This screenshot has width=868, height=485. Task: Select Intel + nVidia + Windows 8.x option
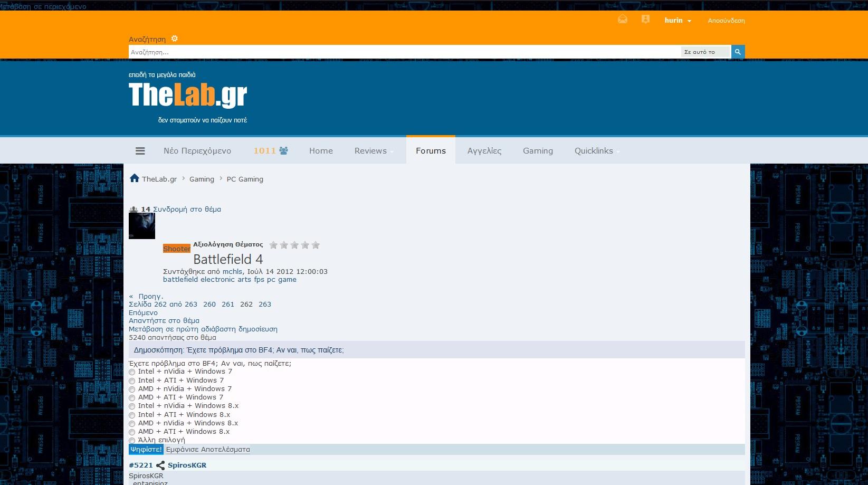132,406
